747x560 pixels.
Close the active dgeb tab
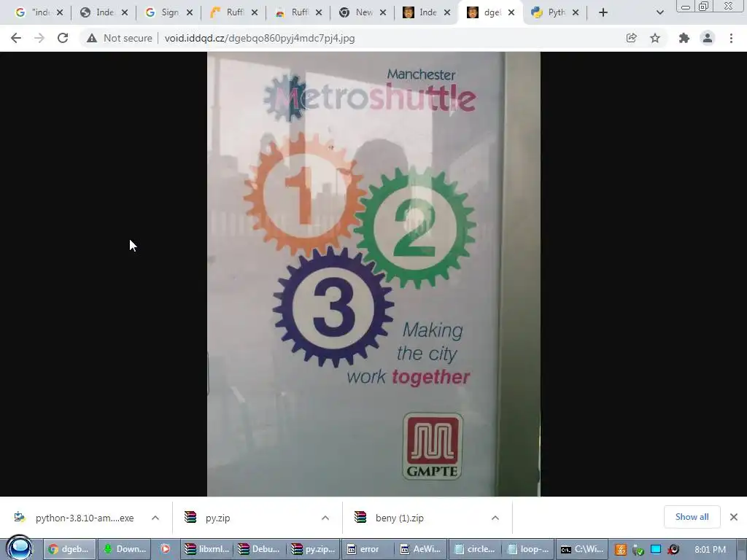511,12
